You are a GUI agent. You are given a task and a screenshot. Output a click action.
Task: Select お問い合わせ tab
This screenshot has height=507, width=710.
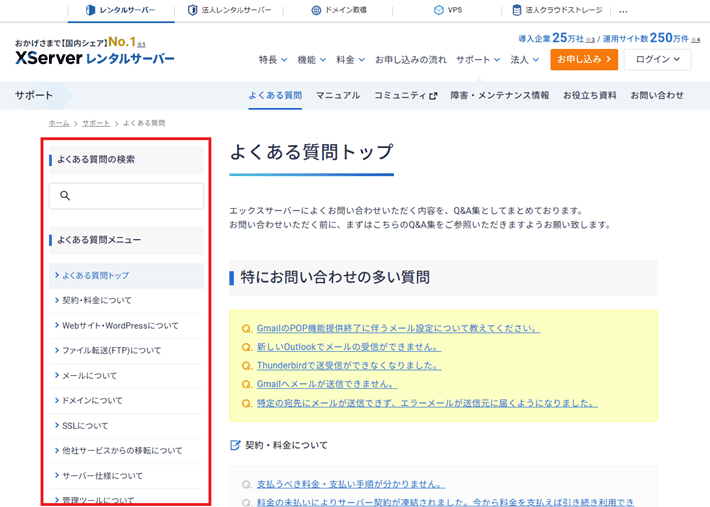pos(657,96)
